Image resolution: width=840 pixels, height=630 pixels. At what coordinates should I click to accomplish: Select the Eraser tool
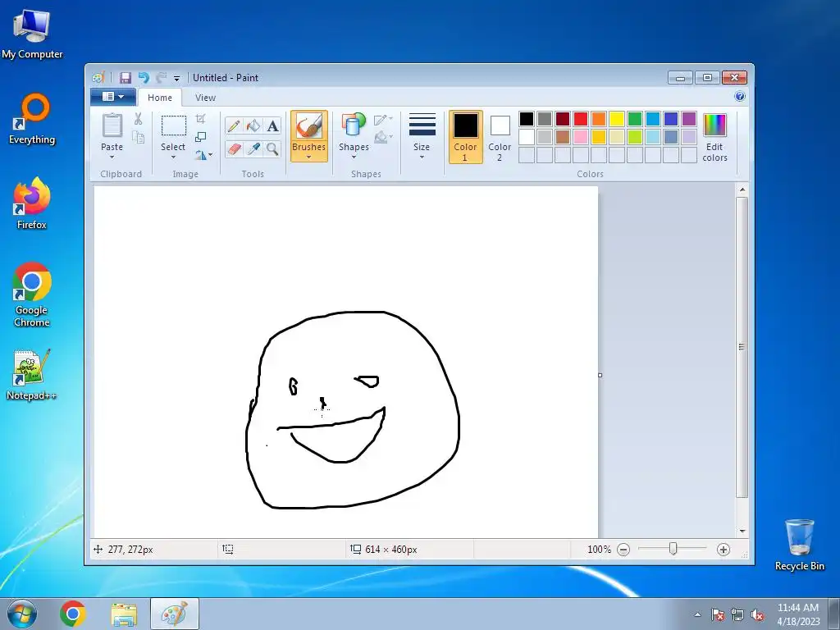(x=234, y=148)
